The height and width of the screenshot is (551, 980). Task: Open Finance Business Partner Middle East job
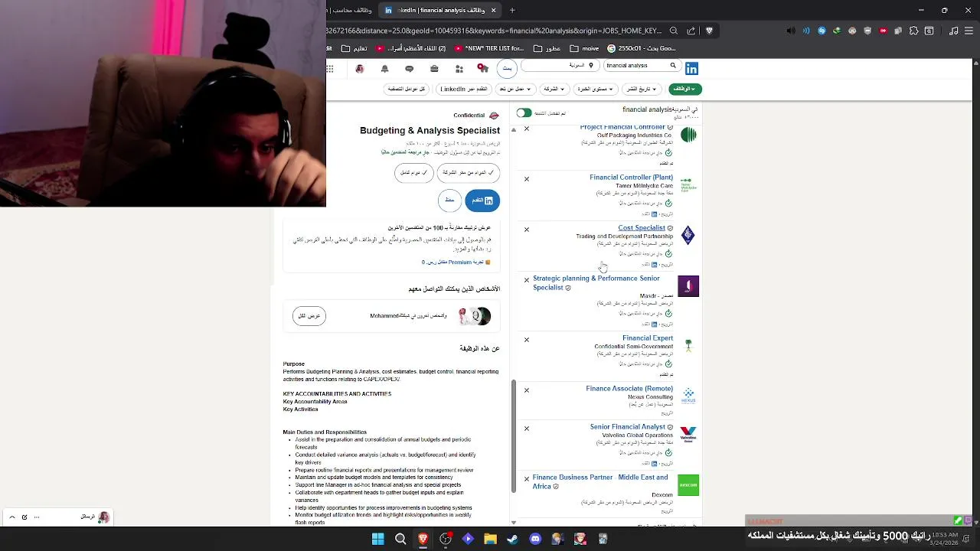(600, 481)
